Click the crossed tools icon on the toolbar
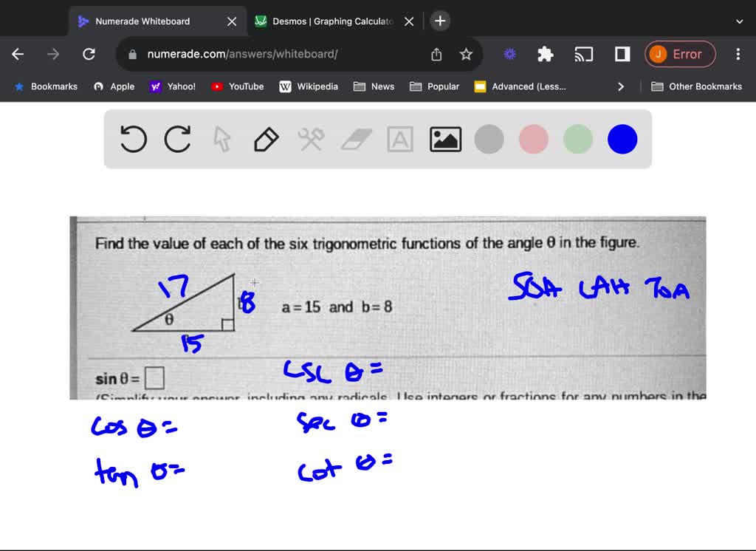Image resolution: width=756 pixels, height=551 pixels. [x=311, y=139]
